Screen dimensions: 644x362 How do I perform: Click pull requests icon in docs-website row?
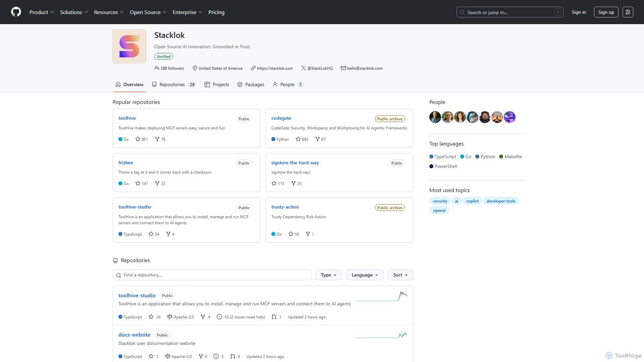point(232,356)
